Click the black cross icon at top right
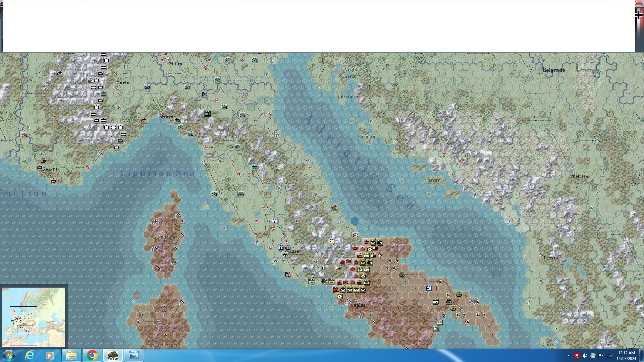The image size is (644, 362). point(639,15)
